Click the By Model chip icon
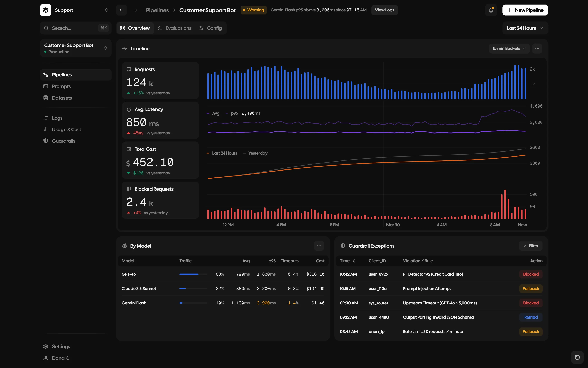 (x=125, y=246)
